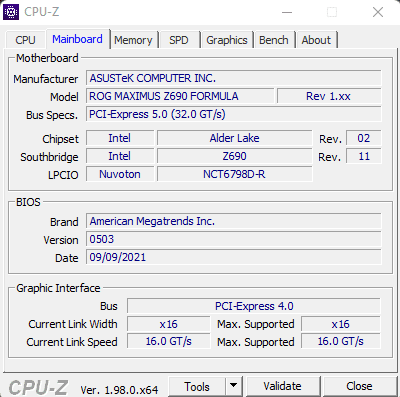
Task: Click the CPU-Z title text
Action: [42, 12]
